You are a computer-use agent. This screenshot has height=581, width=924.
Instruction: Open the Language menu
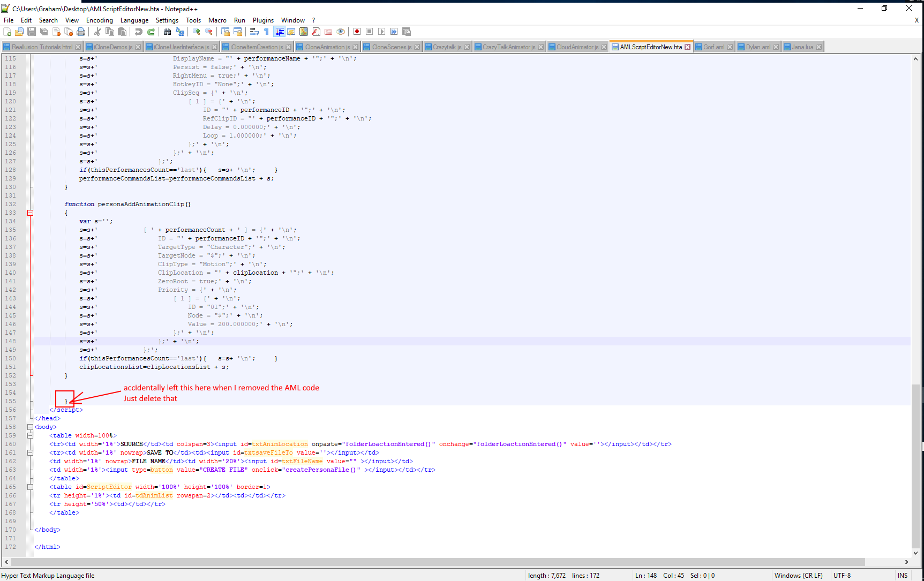[134, 20]
